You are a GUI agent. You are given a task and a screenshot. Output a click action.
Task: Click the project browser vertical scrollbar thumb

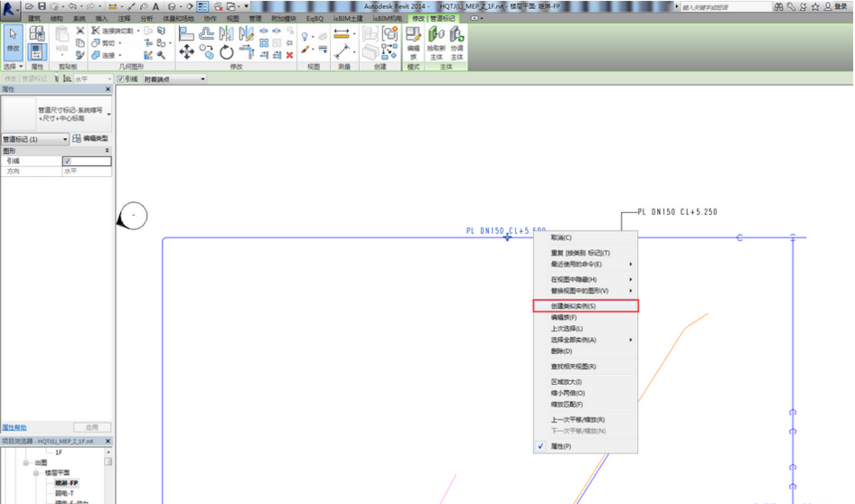click(108, 461)
